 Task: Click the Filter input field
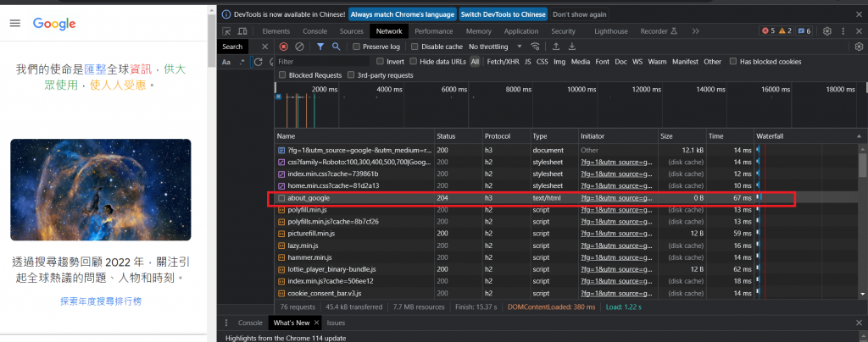(321, 62)
